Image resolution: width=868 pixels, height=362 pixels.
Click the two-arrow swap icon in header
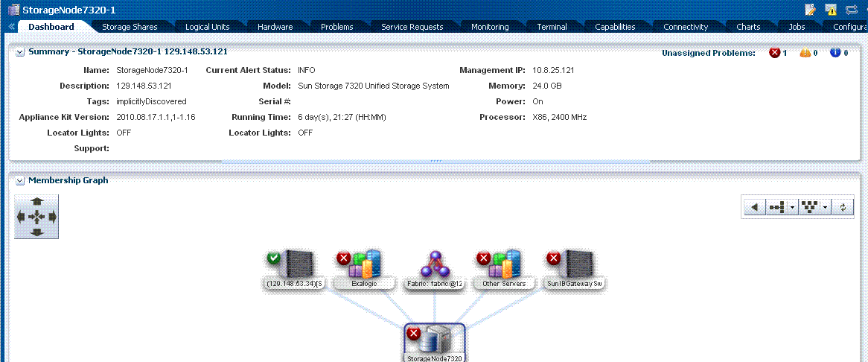(x=851, y=9)
